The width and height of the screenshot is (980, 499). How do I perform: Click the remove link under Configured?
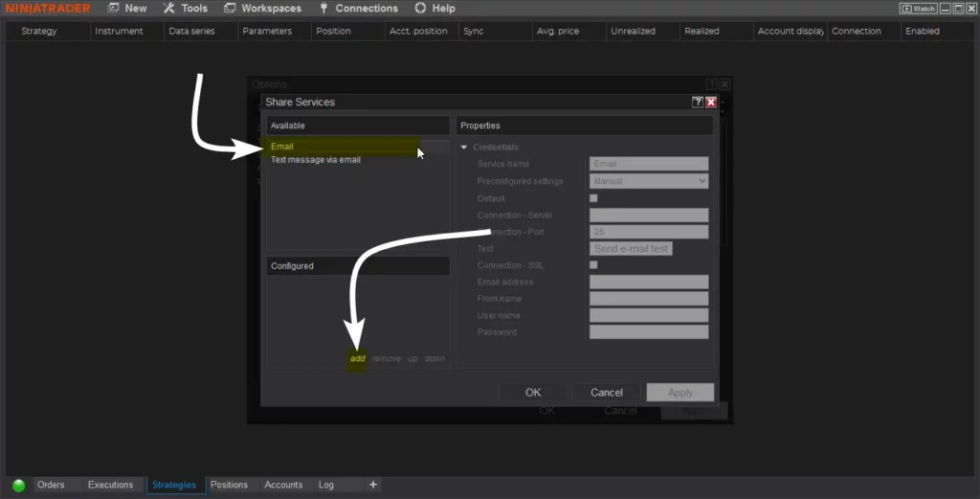(x=387, y=358)
